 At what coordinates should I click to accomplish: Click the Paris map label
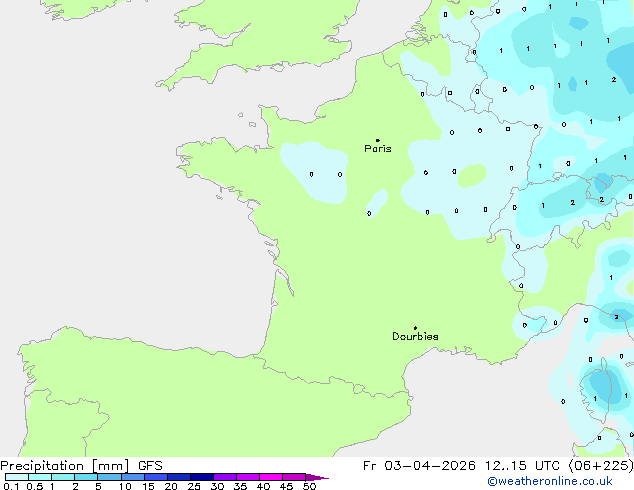(378, 149)
